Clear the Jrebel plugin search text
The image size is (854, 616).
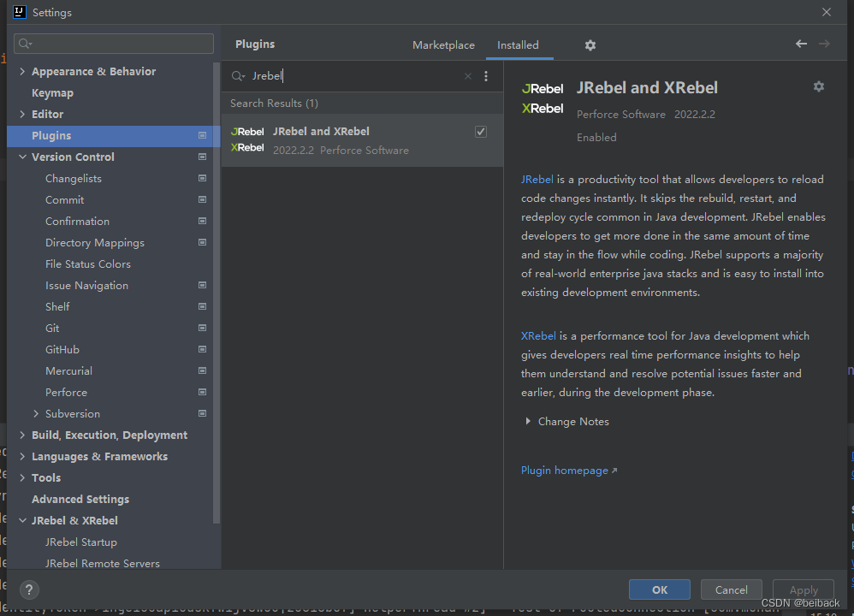click(x=468, y=76)
